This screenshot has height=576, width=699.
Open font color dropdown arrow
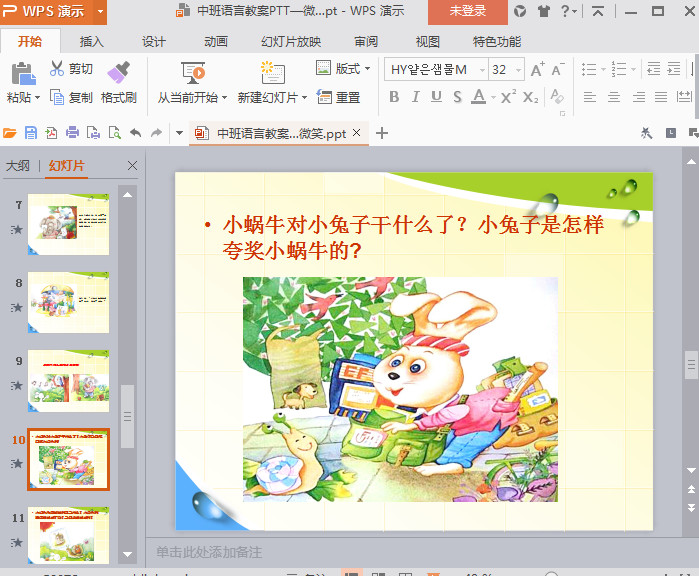coord(493,97)
